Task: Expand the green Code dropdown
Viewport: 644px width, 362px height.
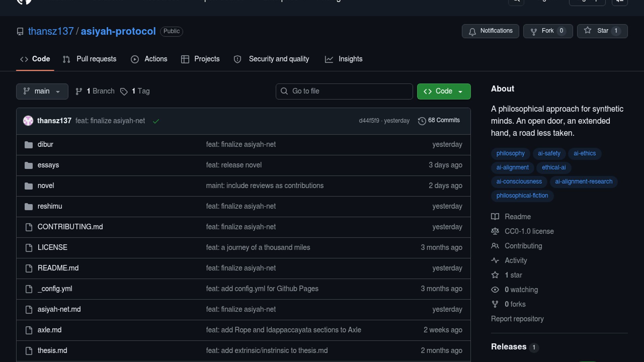Action: pos(443,91)
